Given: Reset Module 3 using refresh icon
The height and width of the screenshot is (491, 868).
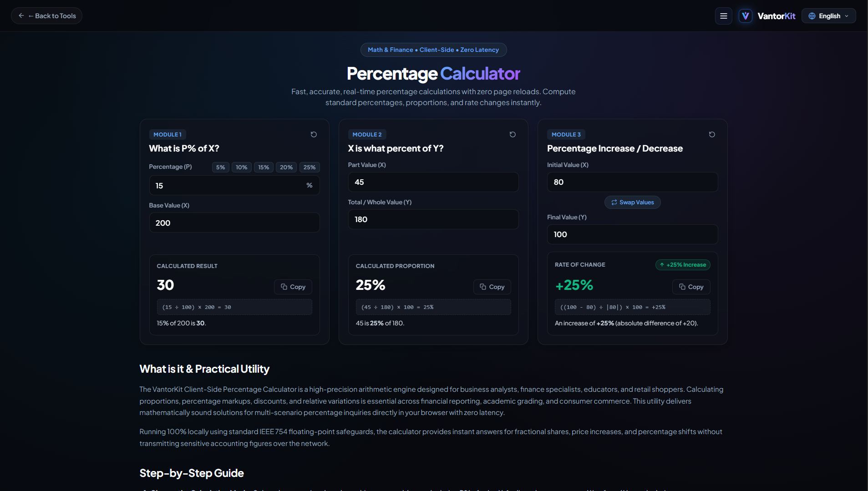Looking at the screenshot, I should (x=712, y=134).
